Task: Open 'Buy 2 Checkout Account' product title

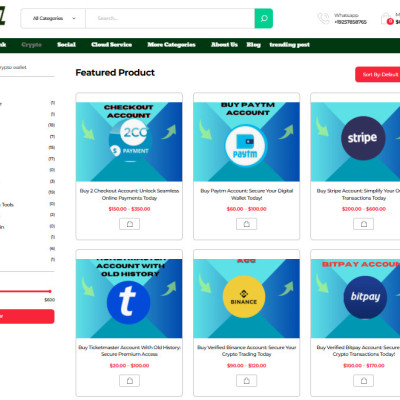Action: pyautogui.click(x=129, y=194)
